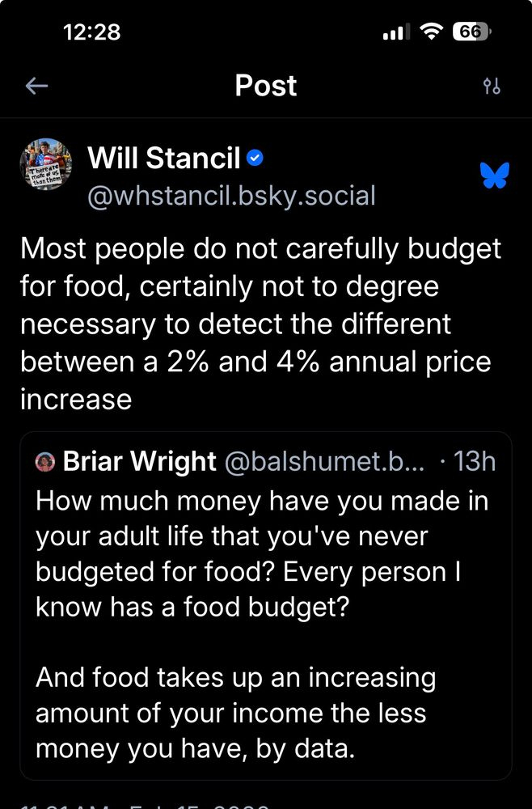Tap the back arrow in the header
The height and width of the screenshot is (809, 532).
click(36, 86)
